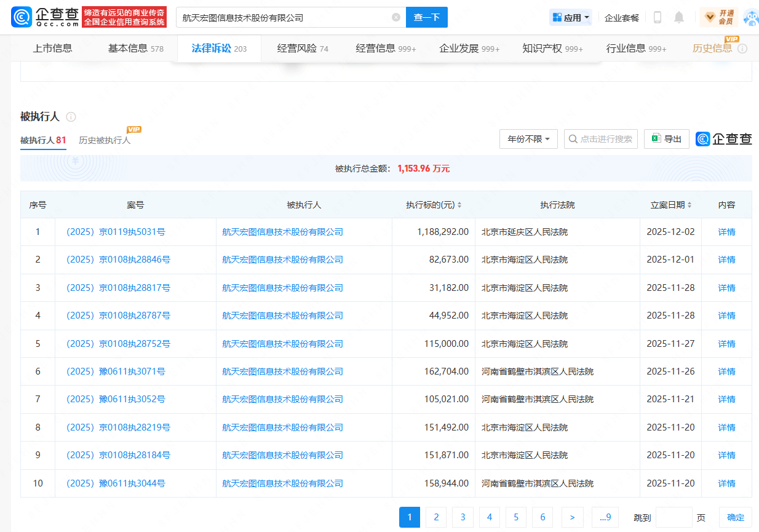
Task: Click the 开通会员 VIP badge
Action: [x=720, y=17]
